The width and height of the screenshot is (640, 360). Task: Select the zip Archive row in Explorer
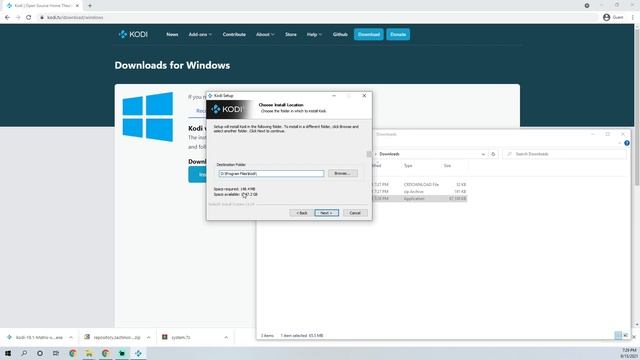[420, 191]
